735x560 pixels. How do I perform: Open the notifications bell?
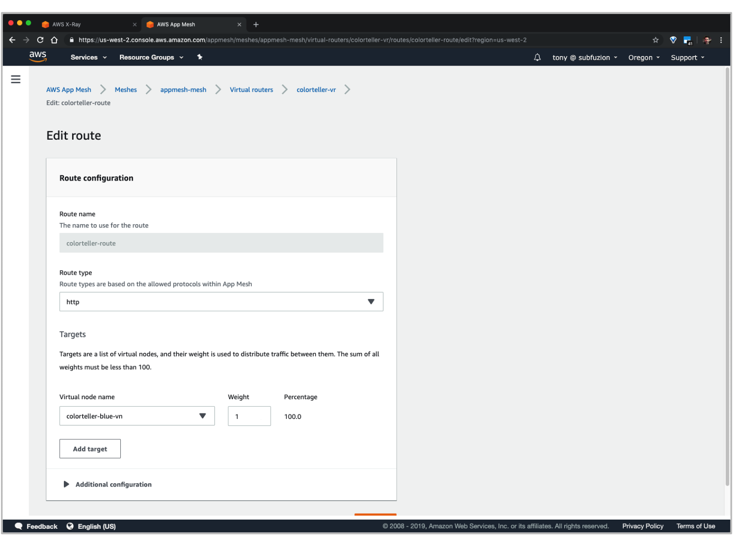[x=537, y=57]
